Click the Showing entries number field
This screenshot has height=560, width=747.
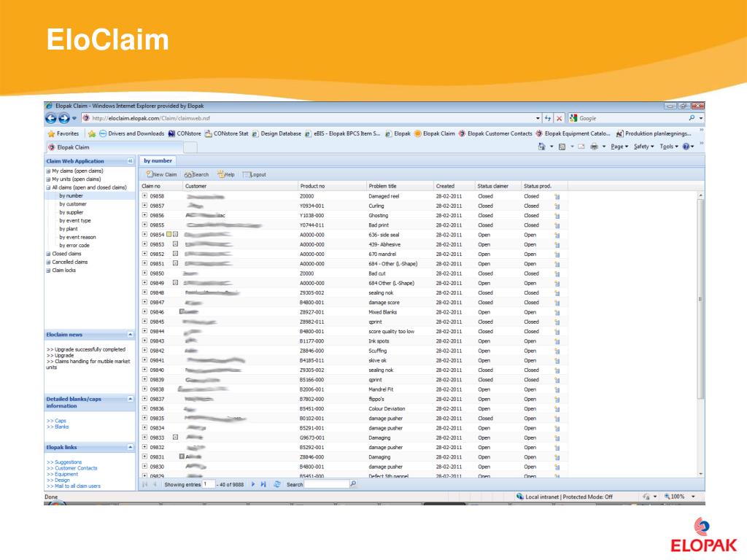(208, 484)
